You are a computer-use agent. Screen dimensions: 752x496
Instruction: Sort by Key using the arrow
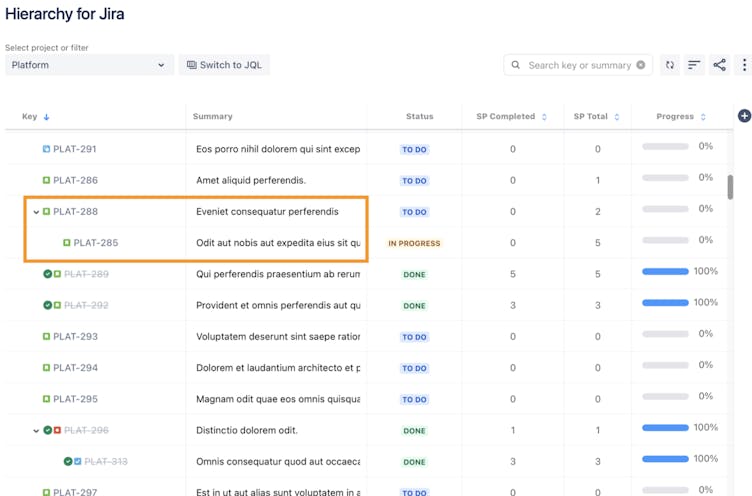[x=47, y=117]
